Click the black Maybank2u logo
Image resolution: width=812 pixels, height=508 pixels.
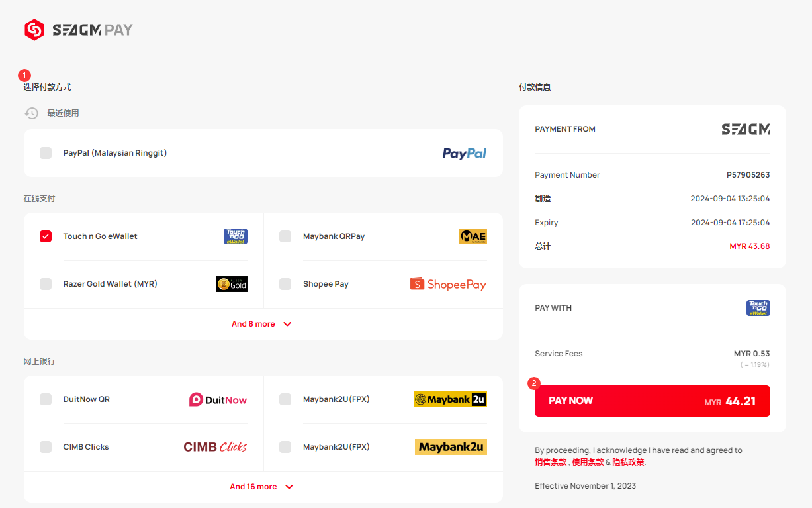point(450,399)
